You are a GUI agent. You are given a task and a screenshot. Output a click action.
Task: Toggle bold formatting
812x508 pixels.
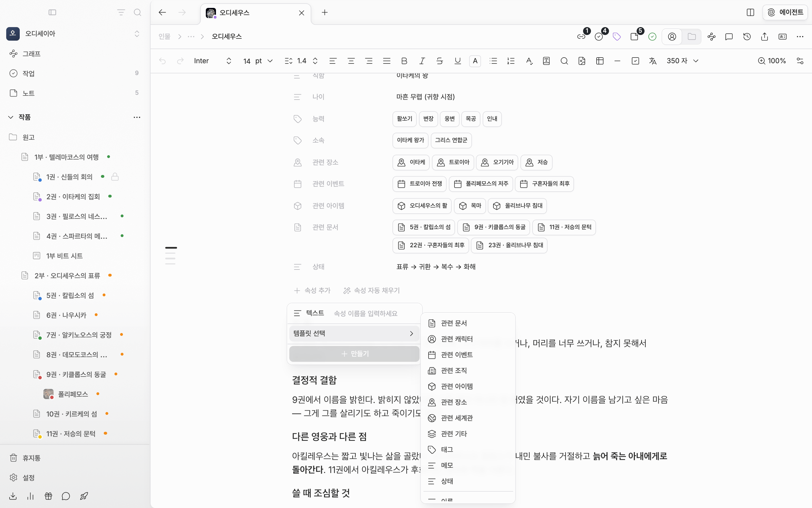pos(404,61)
